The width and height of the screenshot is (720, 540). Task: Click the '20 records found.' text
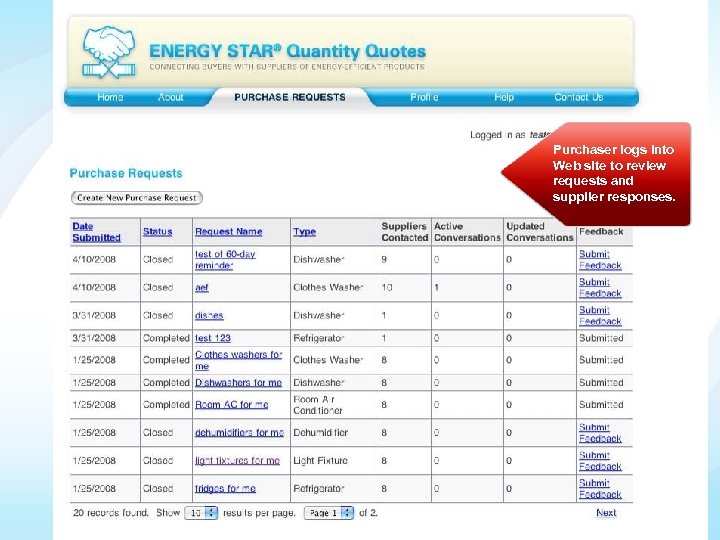coord(111,513)
